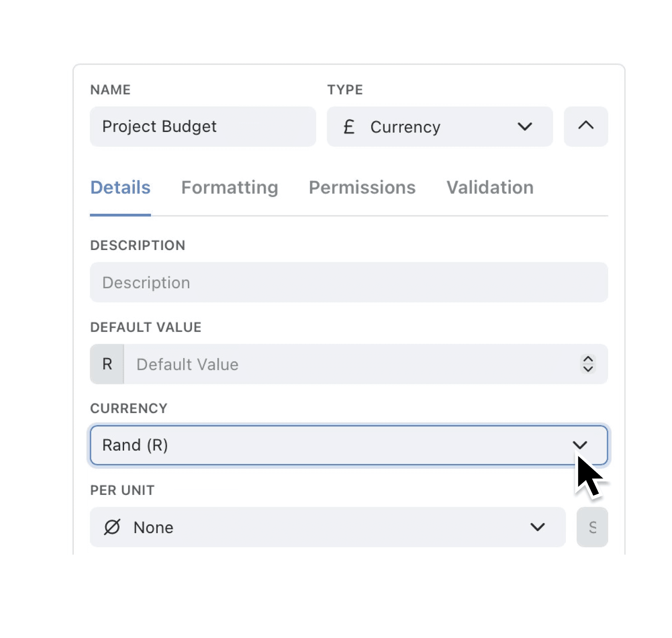Collapse the field panel with up chevron

coord(585,126)
